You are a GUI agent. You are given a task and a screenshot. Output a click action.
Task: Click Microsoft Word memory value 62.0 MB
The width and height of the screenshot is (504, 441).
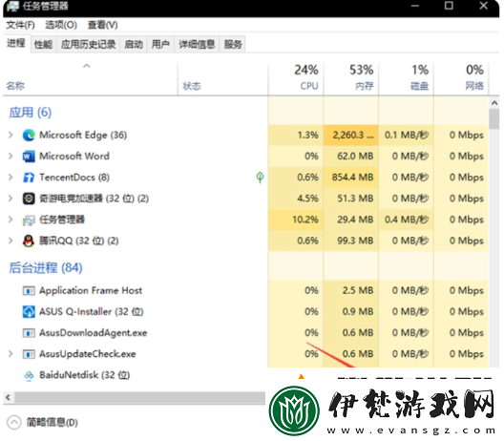[351, 157]
